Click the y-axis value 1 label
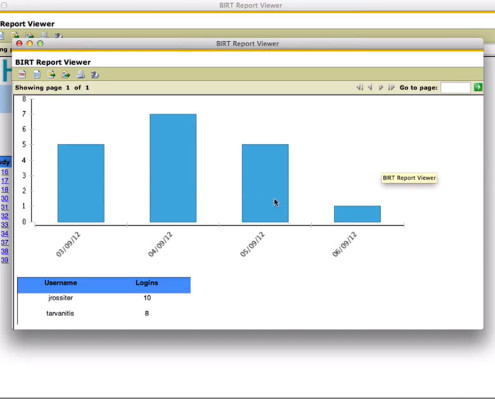Viewport: 495px width, 400px height. (x=24, y=206)
